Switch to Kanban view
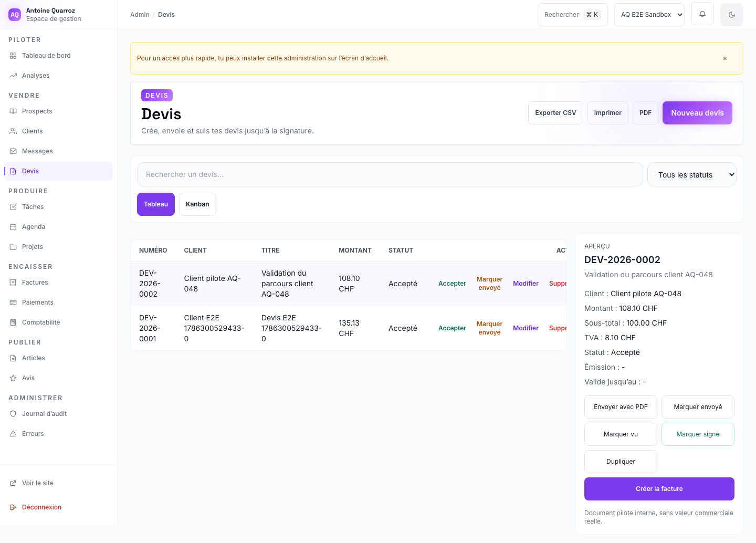 197,204
